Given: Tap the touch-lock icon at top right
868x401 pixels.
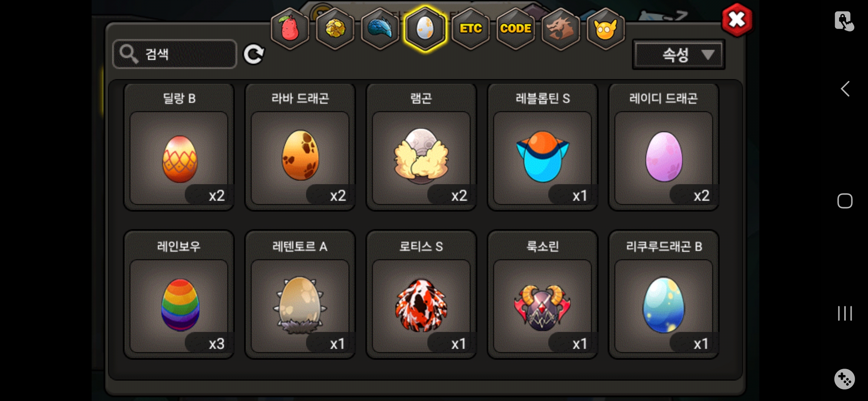Looking at the screenshot, I should point(844,21).
